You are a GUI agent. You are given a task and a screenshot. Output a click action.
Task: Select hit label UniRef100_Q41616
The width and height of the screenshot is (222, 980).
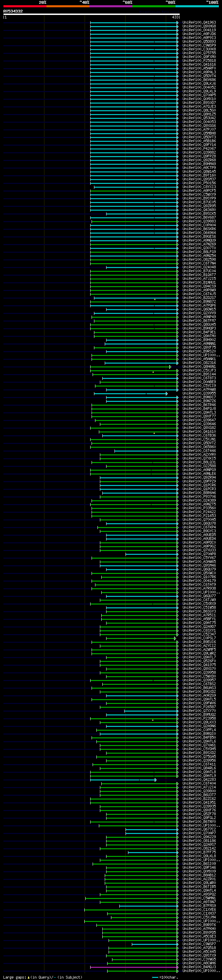pyautogui.click(x=199, y=64)
